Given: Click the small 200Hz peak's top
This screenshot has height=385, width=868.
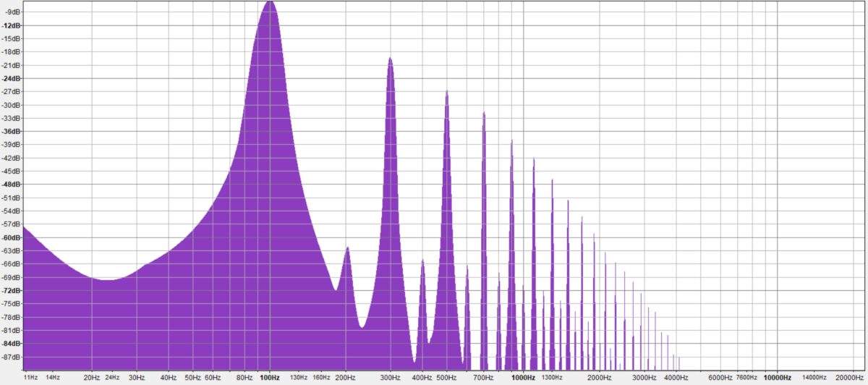Looking at the screenshot, I should click(348, 248).
